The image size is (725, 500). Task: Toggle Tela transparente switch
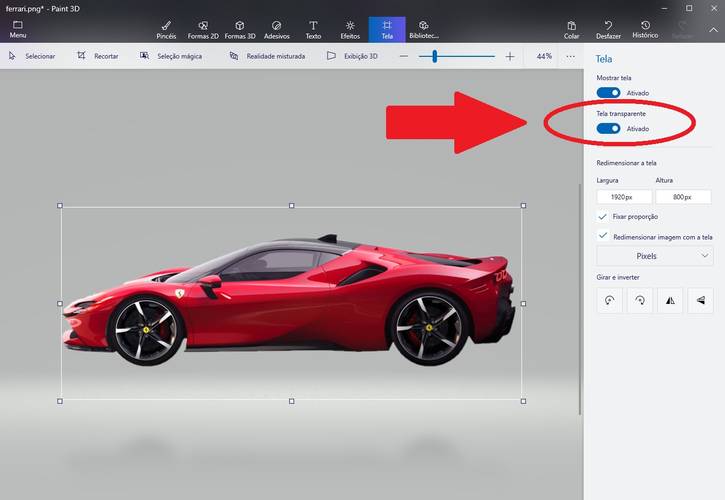[608, 128]
